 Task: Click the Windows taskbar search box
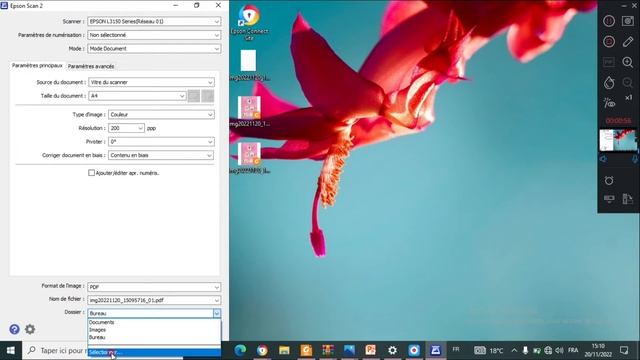(55, 350)
